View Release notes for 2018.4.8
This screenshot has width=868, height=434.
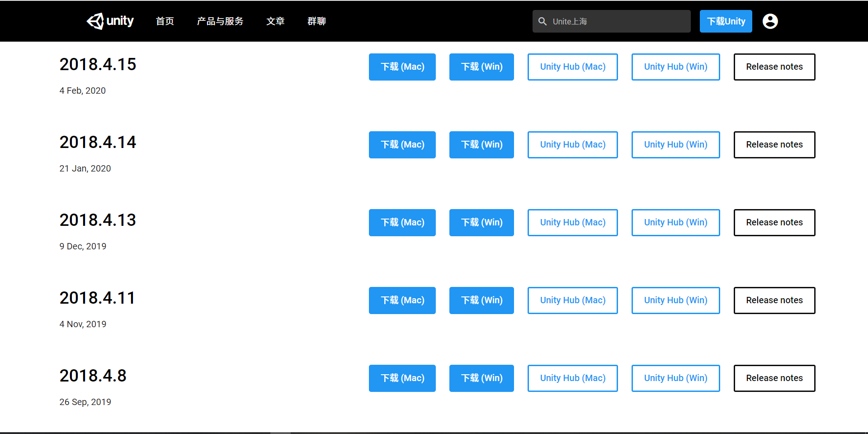774,378
